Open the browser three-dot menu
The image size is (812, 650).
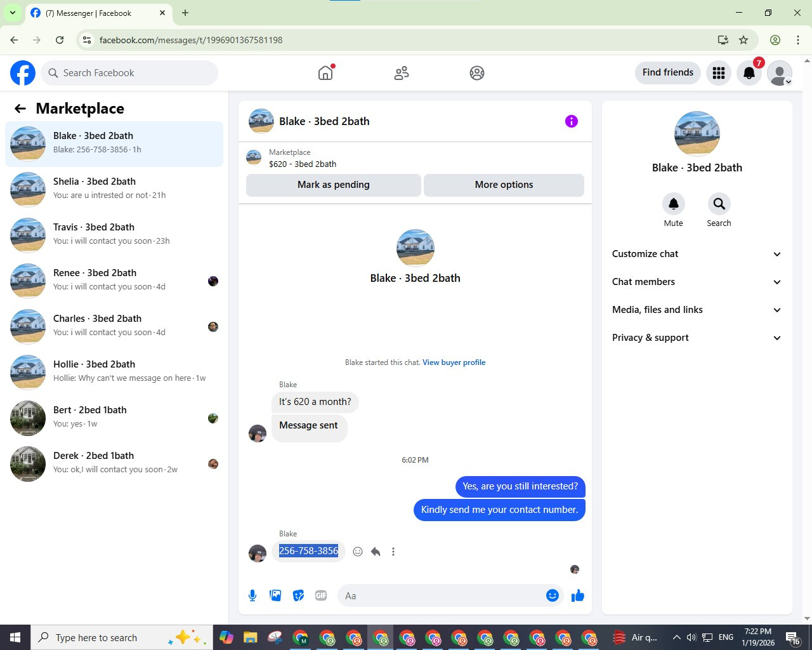click(x=798, y=40)
